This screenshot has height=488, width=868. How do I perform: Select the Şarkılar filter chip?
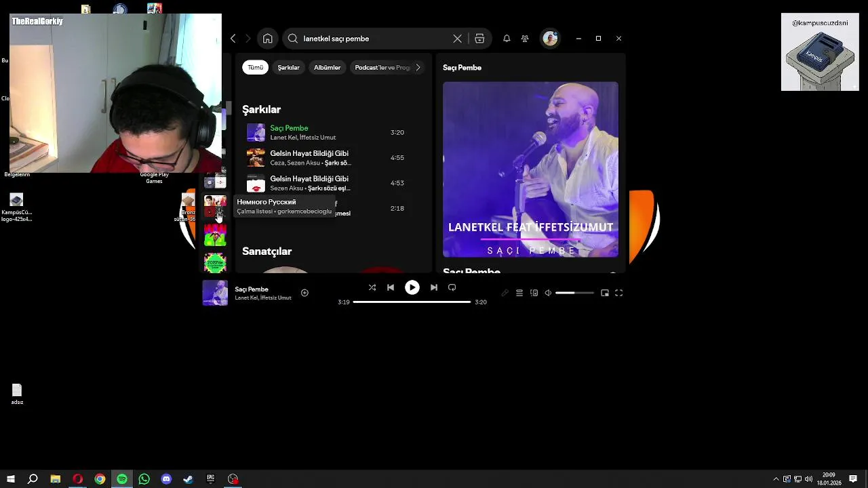[x=288, y=68]
